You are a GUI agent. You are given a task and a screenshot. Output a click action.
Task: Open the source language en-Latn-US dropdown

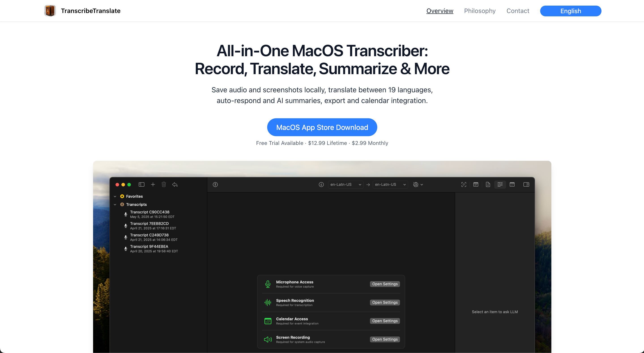click(345, 184)
